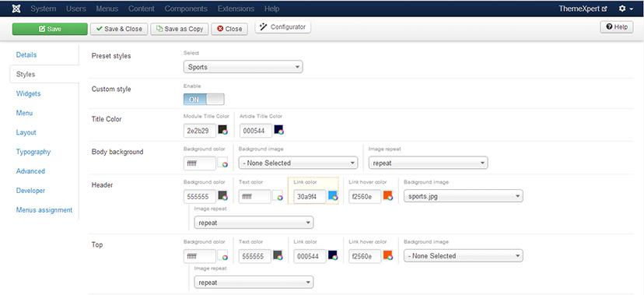Screen dimensions: 644x295
Task: Open Header background image sports.jpg dropdown
Action: coord(464,196)
